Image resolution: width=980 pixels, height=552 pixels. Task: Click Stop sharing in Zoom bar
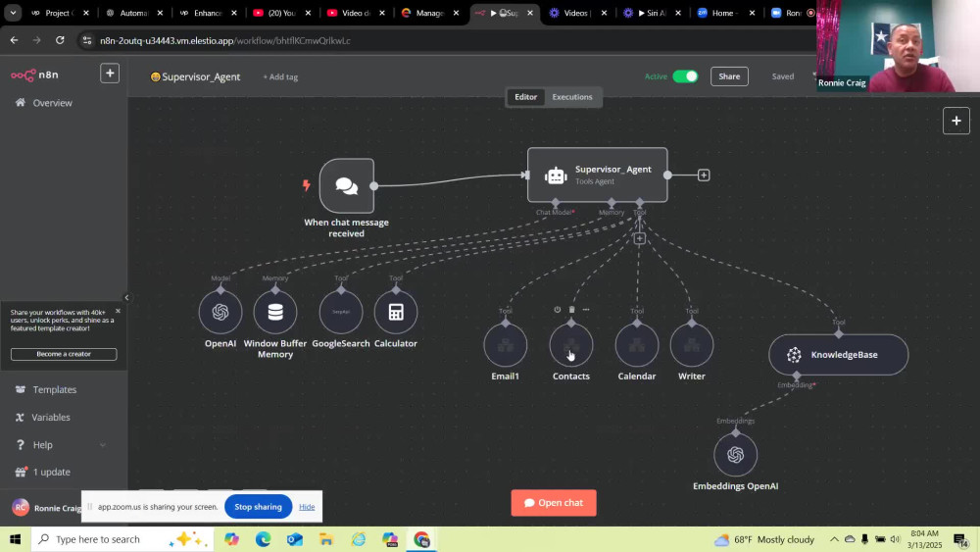tap(258, 506)
